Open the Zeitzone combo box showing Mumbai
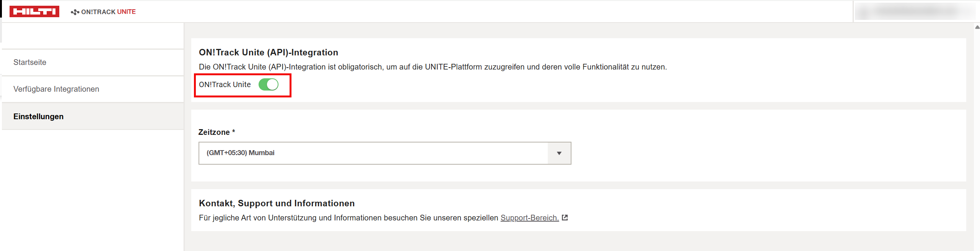This screenshot has height=251, width=980. coord(373,153)
